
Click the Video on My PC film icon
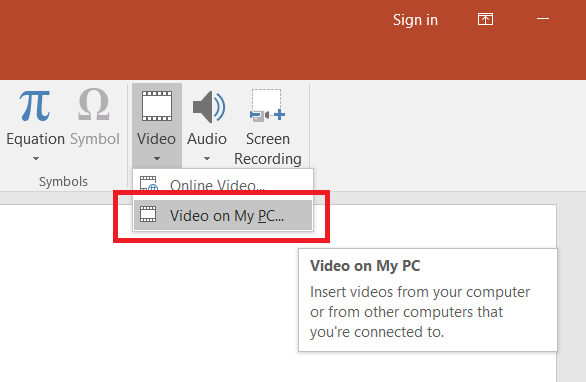click(x=148, y=214)
